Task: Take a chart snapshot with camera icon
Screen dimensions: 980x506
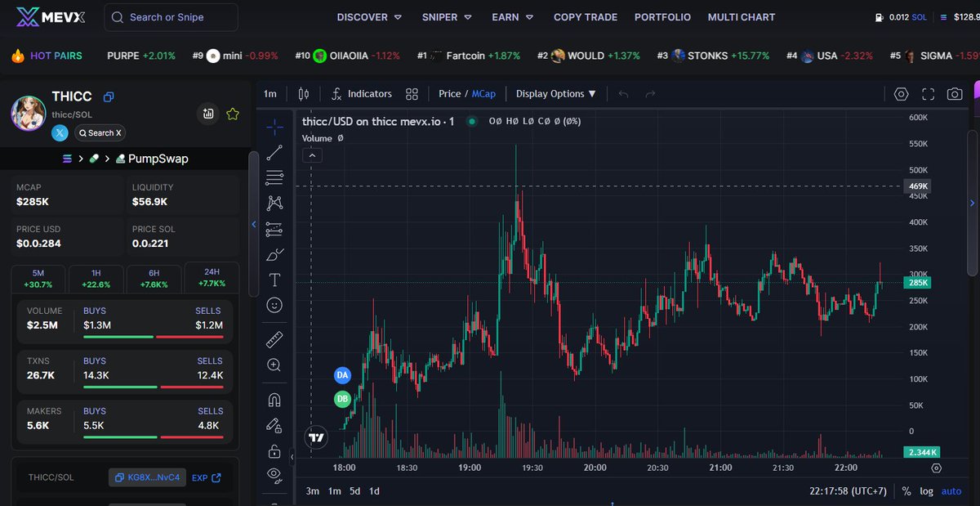Action: pyautogui.click(x=955, y=94)
